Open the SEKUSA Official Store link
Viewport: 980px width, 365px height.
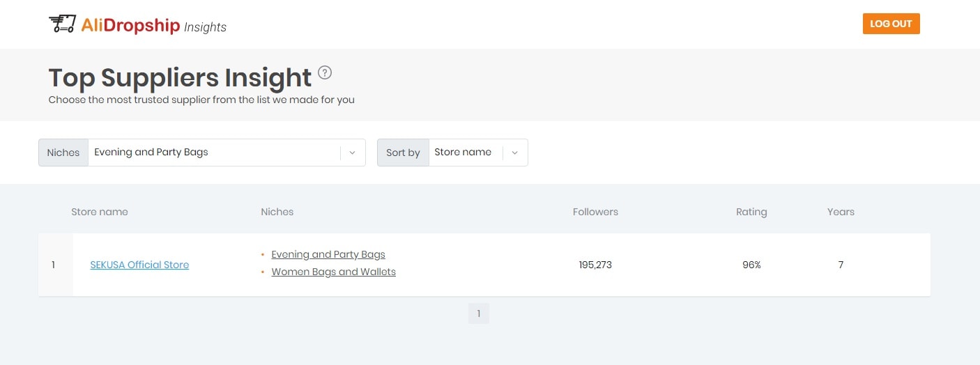click(x=139, y=265)
